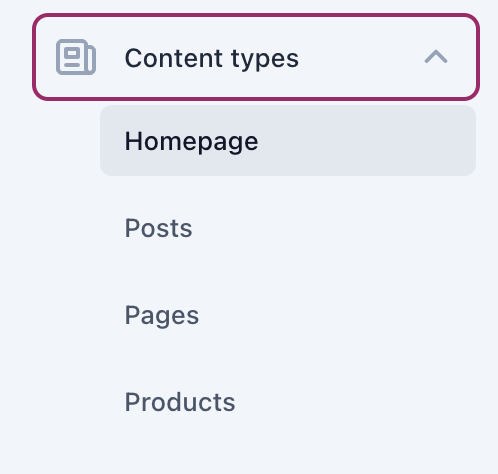Click the word Homepage in the submenu
Screen dimensions: 498x474
pos(191,142)
